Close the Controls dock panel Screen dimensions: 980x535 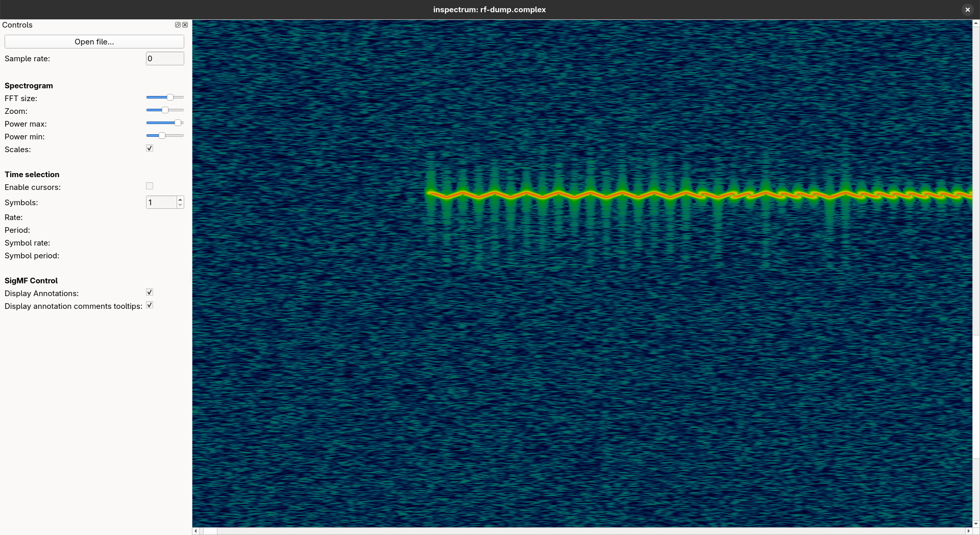pyautogui.click(x=185, y=25)
